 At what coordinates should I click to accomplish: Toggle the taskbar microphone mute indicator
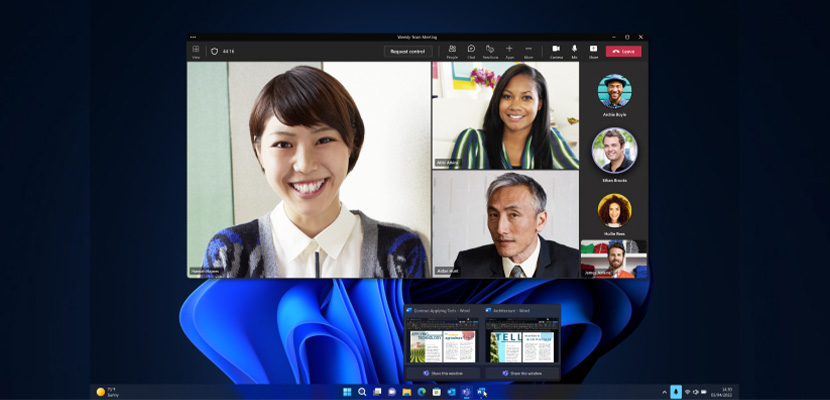676,392
